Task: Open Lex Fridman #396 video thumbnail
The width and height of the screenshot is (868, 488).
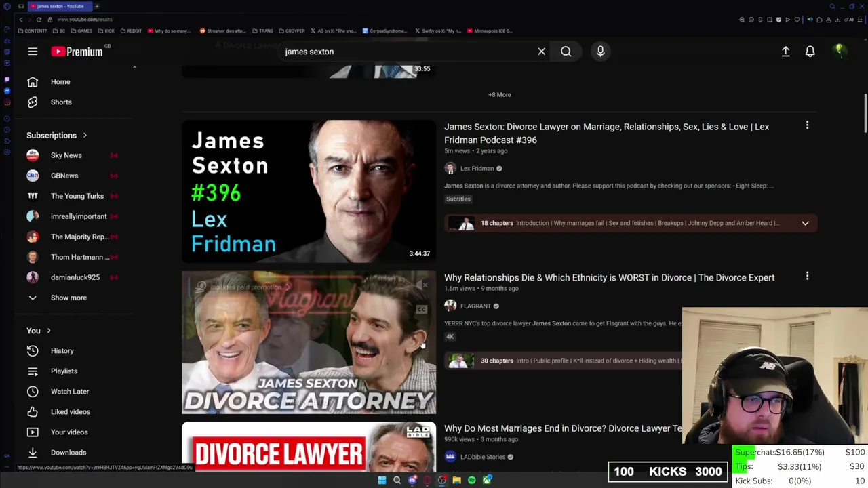Action: 309,191
